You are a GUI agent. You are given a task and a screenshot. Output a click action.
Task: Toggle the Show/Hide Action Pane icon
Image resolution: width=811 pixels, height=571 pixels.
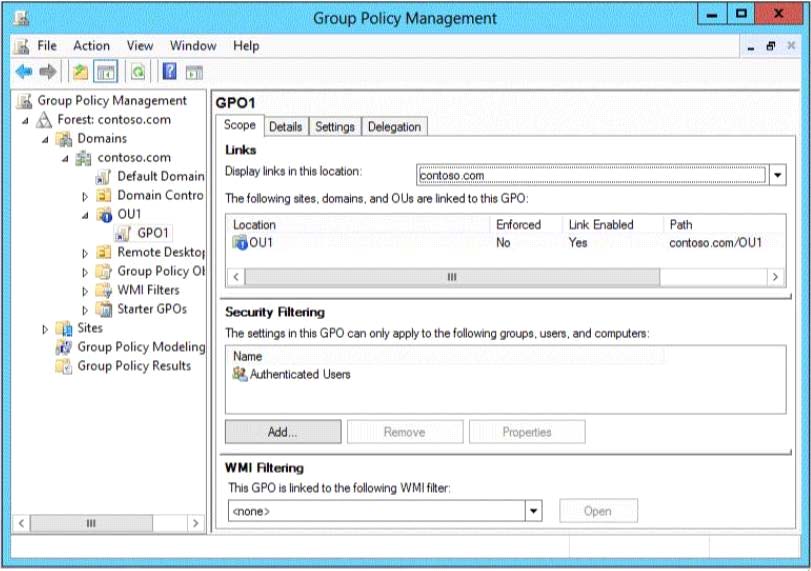[194, 72]
